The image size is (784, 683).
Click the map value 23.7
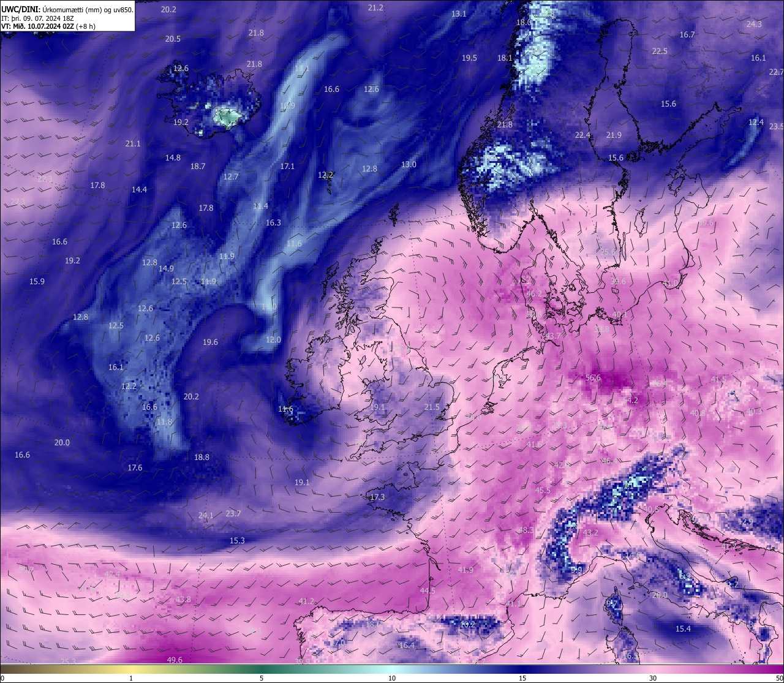pos(233,513)
